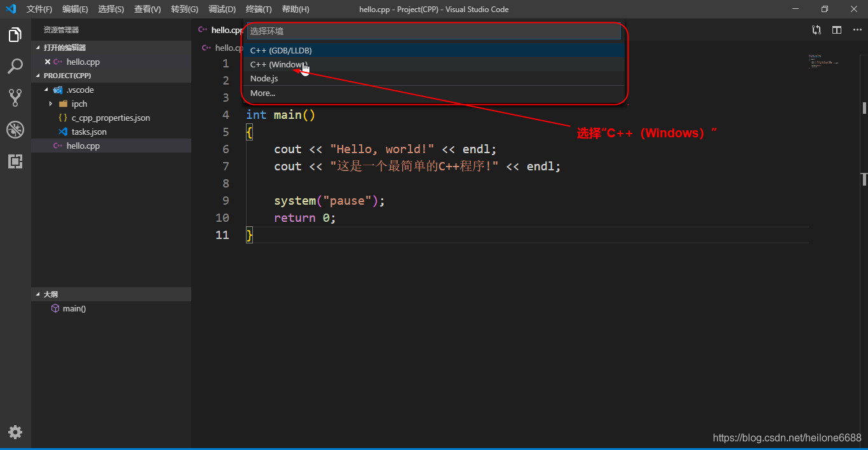Open the 调试(D) menu

point(222,9)
